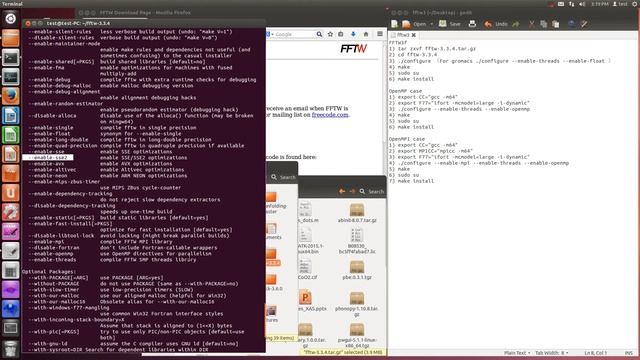The image size is (640, 360).
Task: Click the highlighted --enable-sse2 text in terminal
Action: pos(48,158)
